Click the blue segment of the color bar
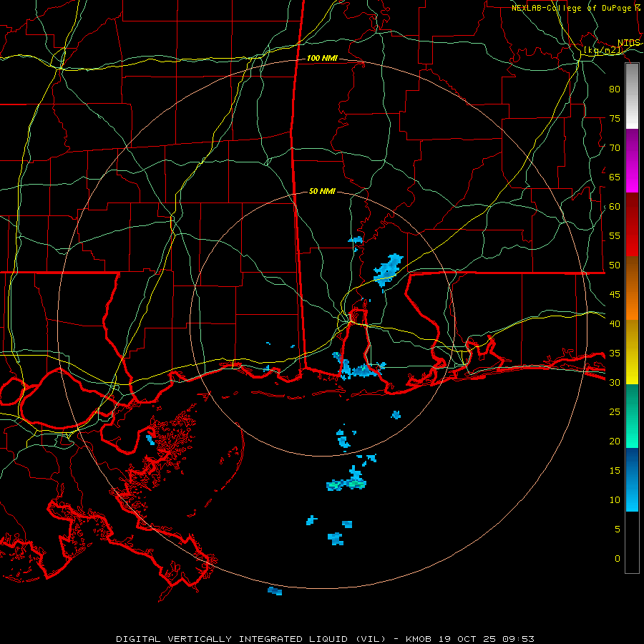The width and height of the screenshot is (644, 644). tap(632, 479)
